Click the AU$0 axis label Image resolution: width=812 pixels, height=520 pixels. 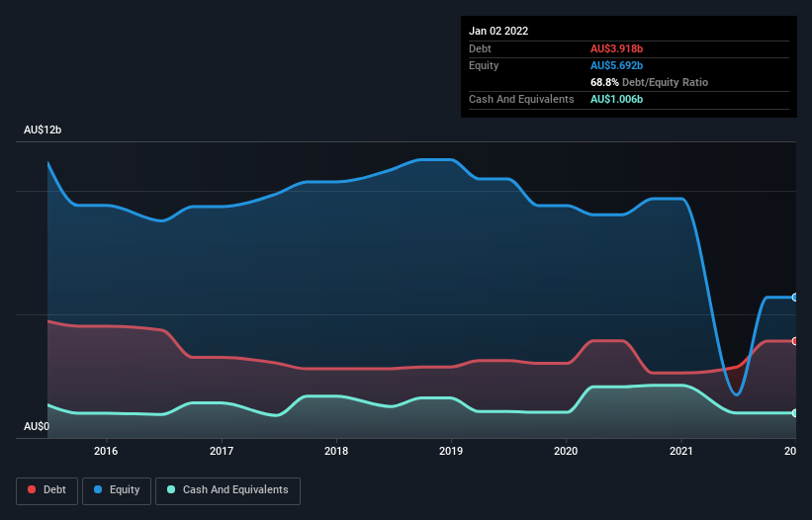pyautogui.click(x=37, y=426)
